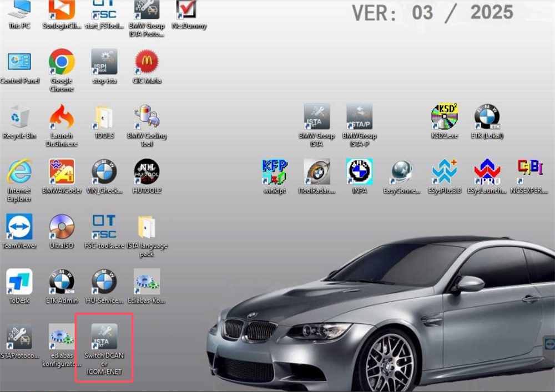555x392 pixels.
Task: Click the FSC-tools.exe icon
Action: pos(104,226)
